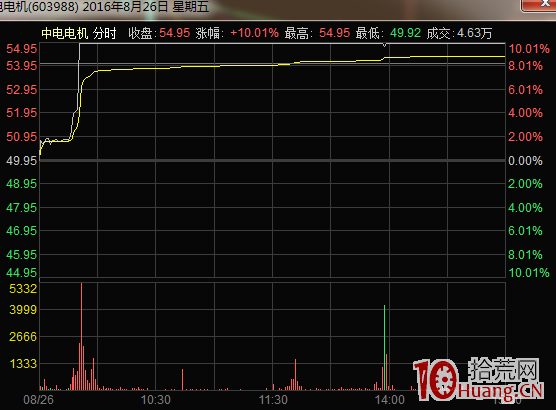Click the small triangle marker on the price chart
The height and width of the screenshot is (410, 556).
[x=384, y=45]
